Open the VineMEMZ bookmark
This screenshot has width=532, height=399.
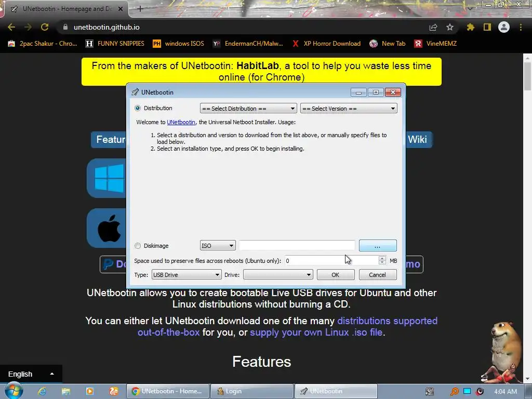click(x=436, y=44)
